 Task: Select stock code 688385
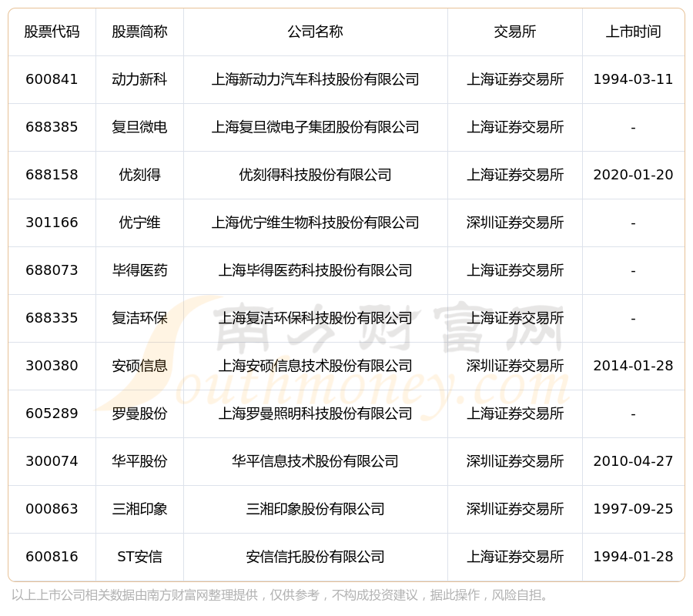(x=52, y=127)
